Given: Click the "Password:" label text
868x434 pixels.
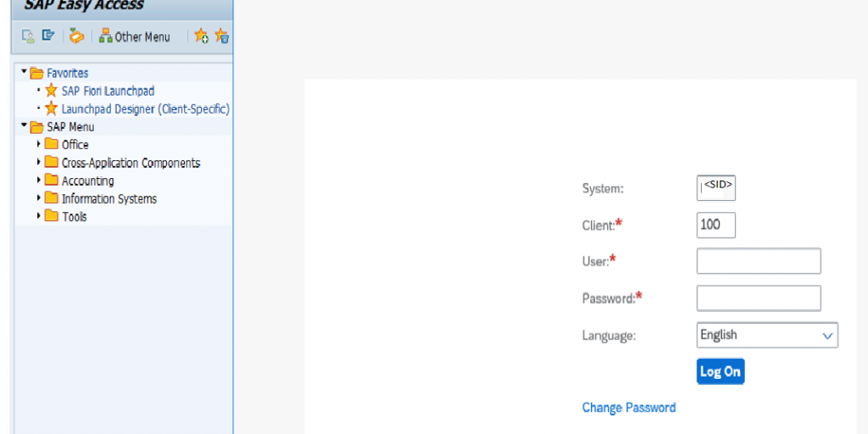Looking at the screenshot, I should pyautogui.click(x=609, y=298).
